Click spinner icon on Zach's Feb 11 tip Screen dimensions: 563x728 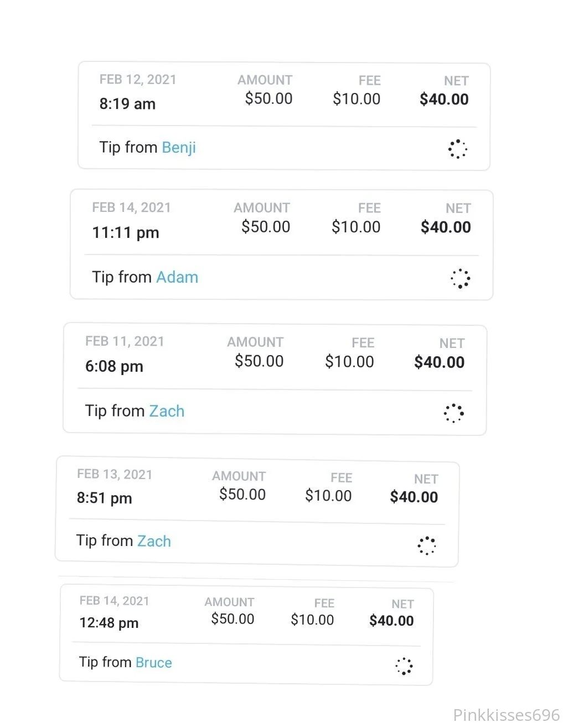tap(453, 413)
